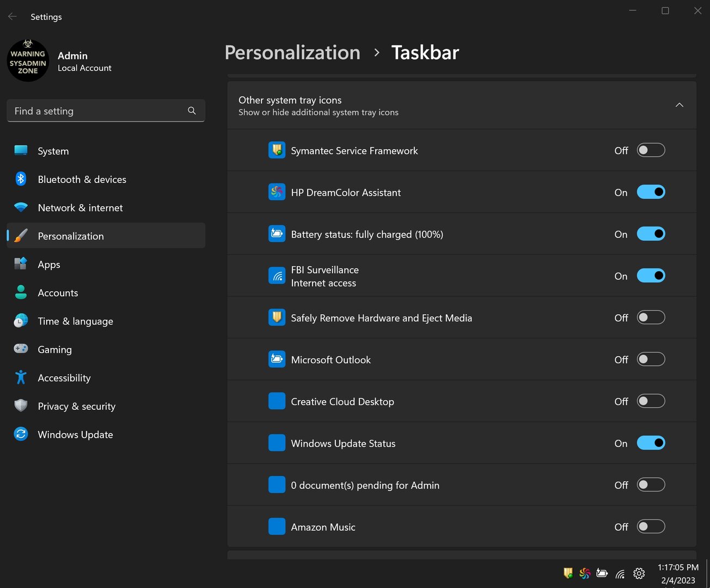
Task: Open the Apps settings category
Action: [106, 264]
